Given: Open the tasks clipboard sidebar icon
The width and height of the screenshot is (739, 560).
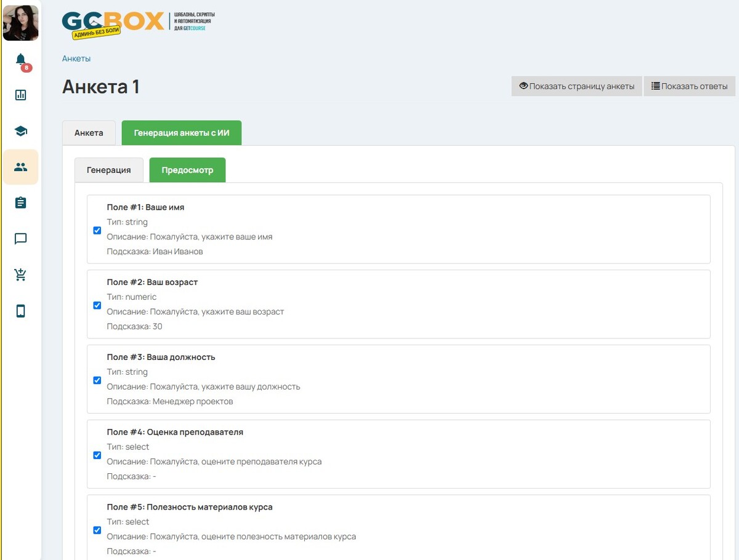Looking at the screenshot, I should coord(21,202).
